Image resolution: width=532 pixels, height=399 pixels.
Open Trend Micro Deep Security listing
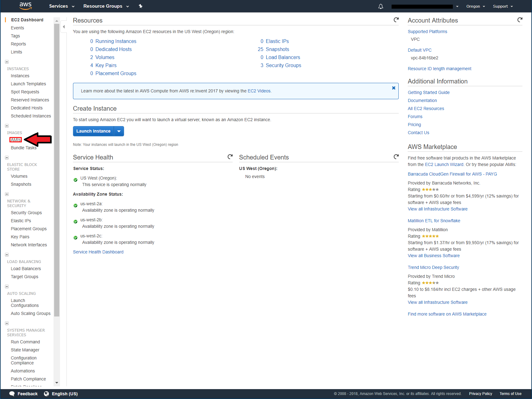(x=433, y=267)
